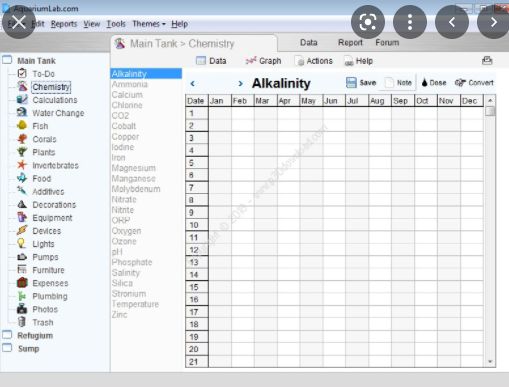This screenshot has width=509, height=387.
Task: Open the Help toolbar item beside Actions
Action: [x=359, y=61]
